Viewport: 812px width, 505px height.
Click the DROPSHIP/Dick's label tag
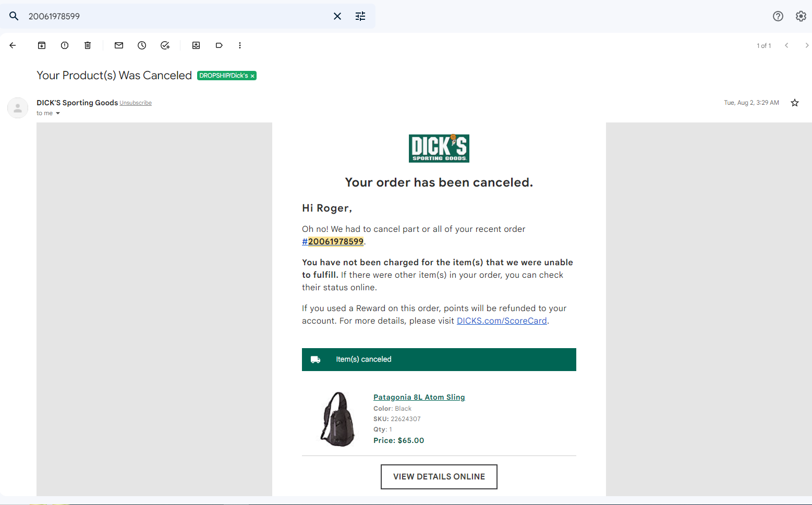click(224, 76)
